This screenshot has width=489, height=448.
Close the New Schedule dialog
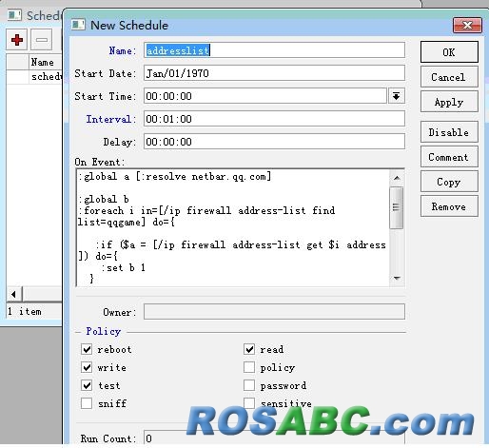click(x=467, y=25)
